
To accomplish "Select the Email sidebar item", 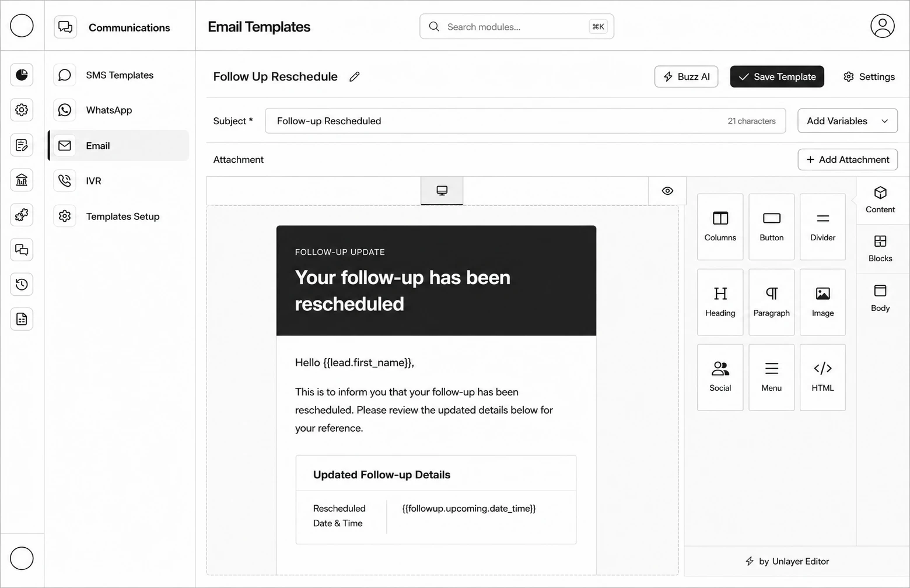I will [118, 145].
